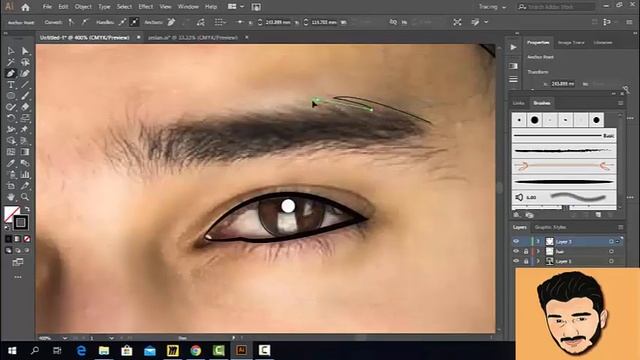Switch to the Links panel tab
The image size is (640, 360).
pos(519,103)
